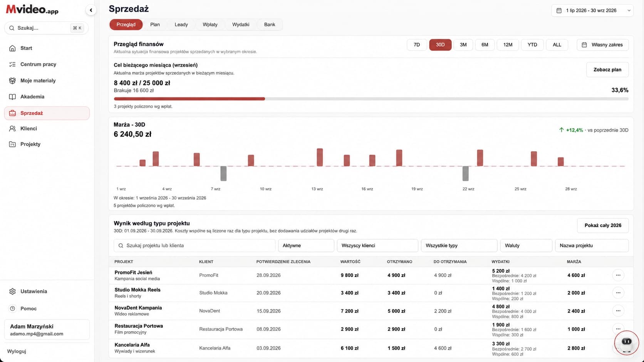Click the gray negative bar near 22 wrz
The image size is (644, 362).
click(x=465, y=173)
